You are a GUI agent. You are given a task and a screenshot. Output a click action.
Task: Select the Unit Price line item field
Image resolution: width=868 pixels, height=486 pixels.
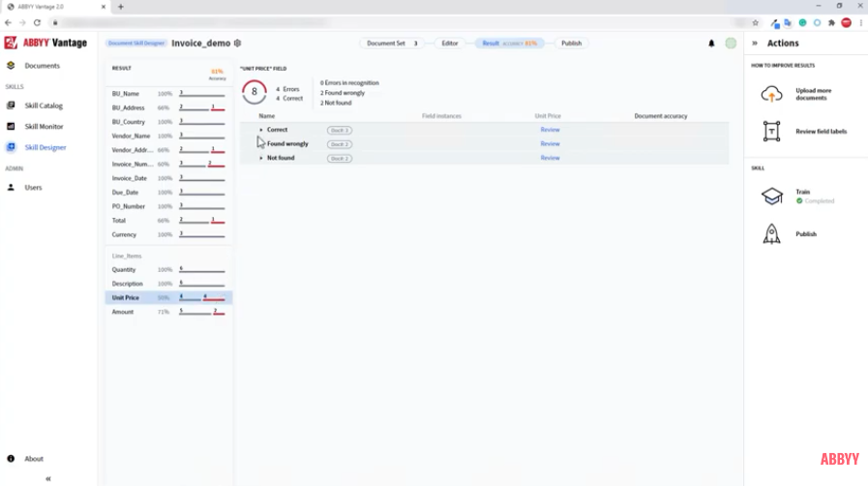tap(168, 297)
